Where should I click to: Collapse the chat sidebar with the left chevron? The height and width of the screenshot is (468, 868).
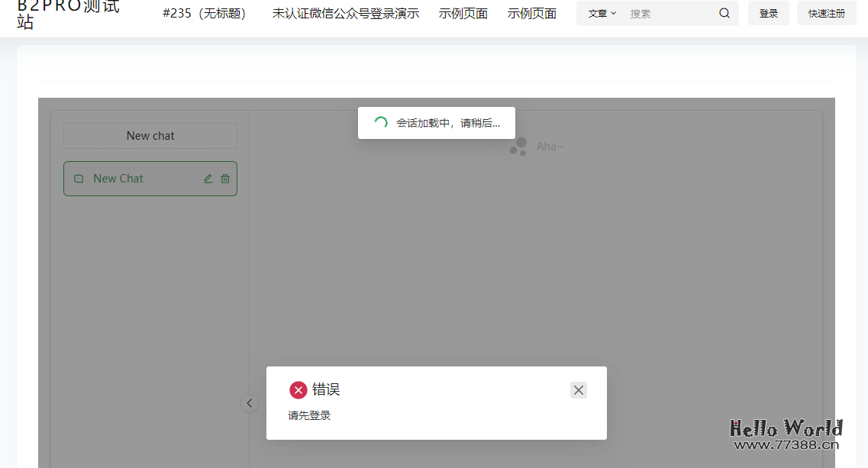pyautogui.click(x=250, y=403)
